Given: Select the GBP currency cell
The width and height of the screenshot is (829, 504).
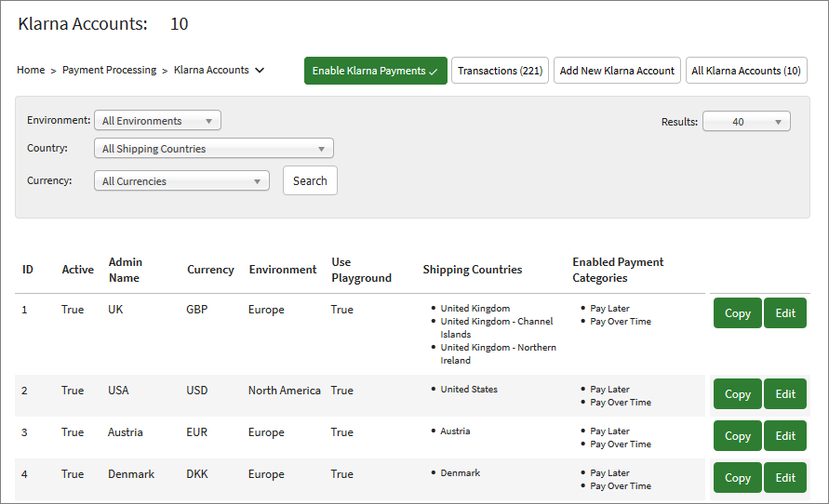Looking at the screenshot, I should coord(196,310).
